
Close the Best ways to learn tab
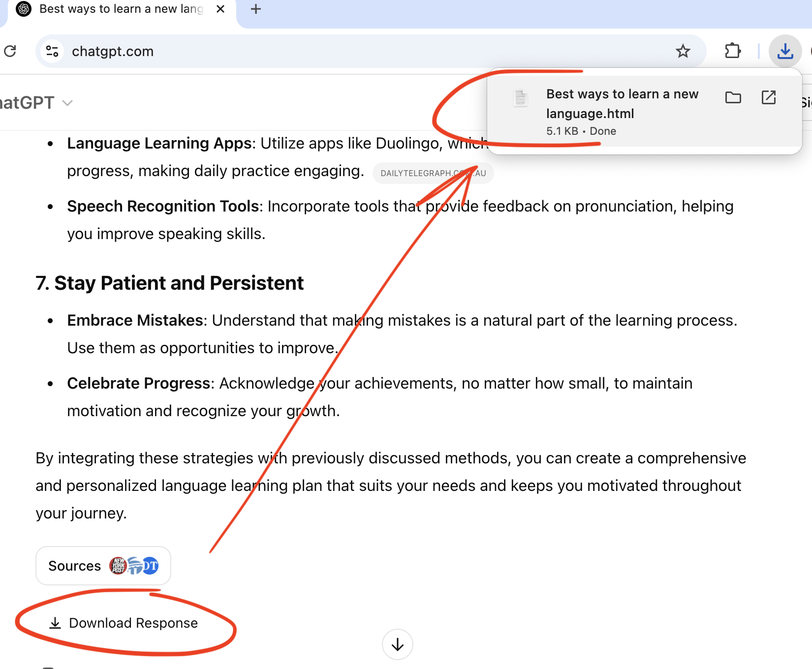click(x=220, y=9)
